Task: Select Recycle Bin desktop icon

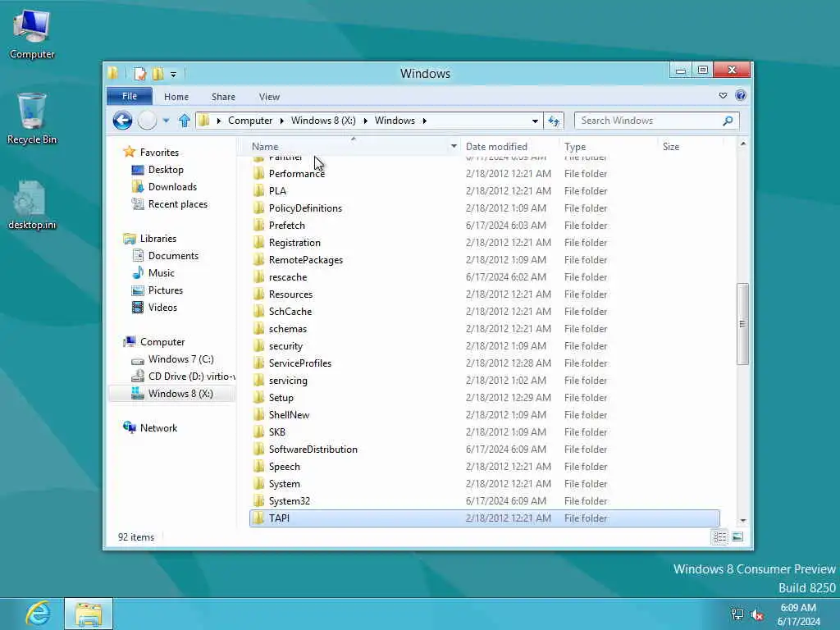Action: [32, 119]
